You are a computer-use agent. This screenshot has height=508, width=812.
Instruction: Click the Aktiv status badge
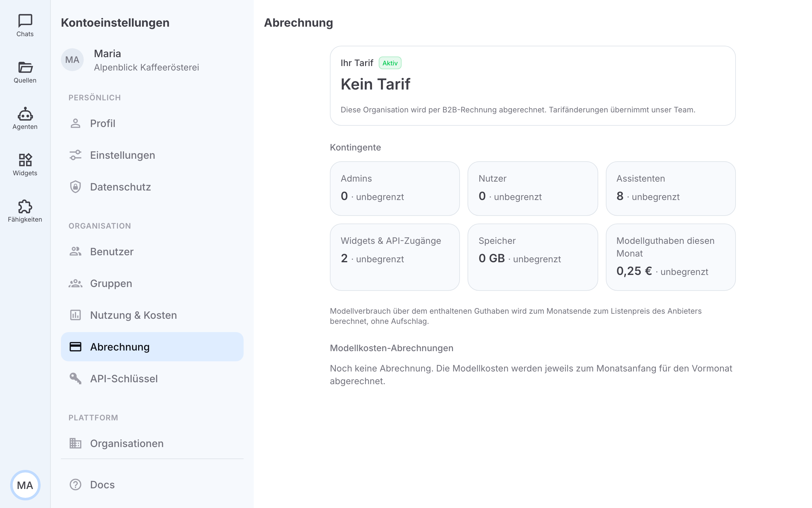390,63
